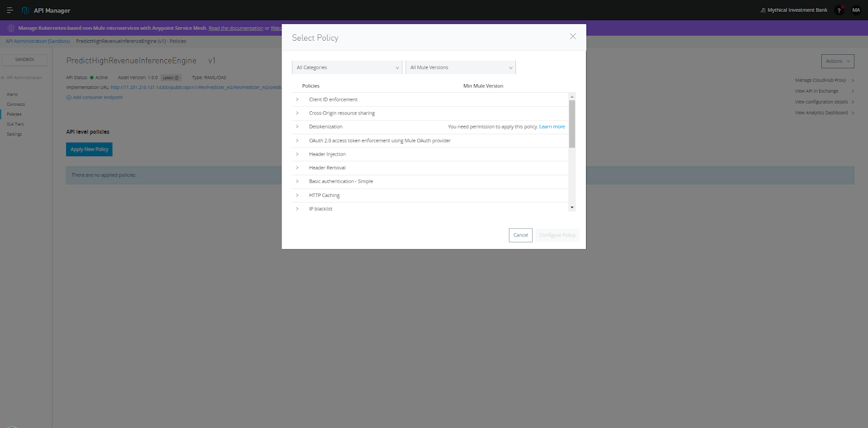Open Settings in the sidebar
The width and height of the screenshot is (868, 428).
coord(14,134)
